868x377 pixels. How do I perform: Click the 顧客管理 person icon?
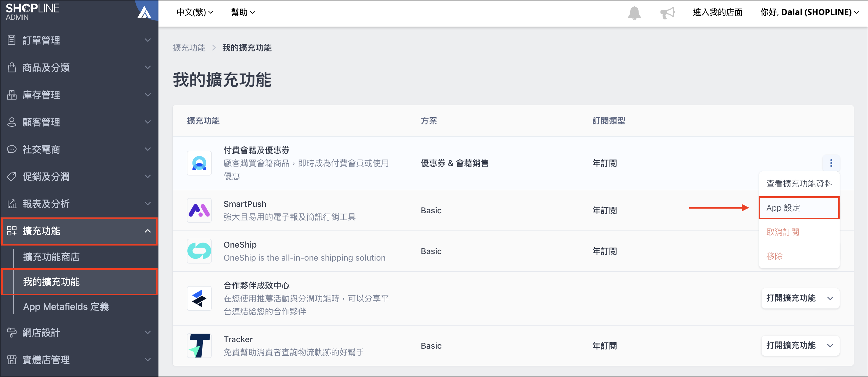pos(12,122)
